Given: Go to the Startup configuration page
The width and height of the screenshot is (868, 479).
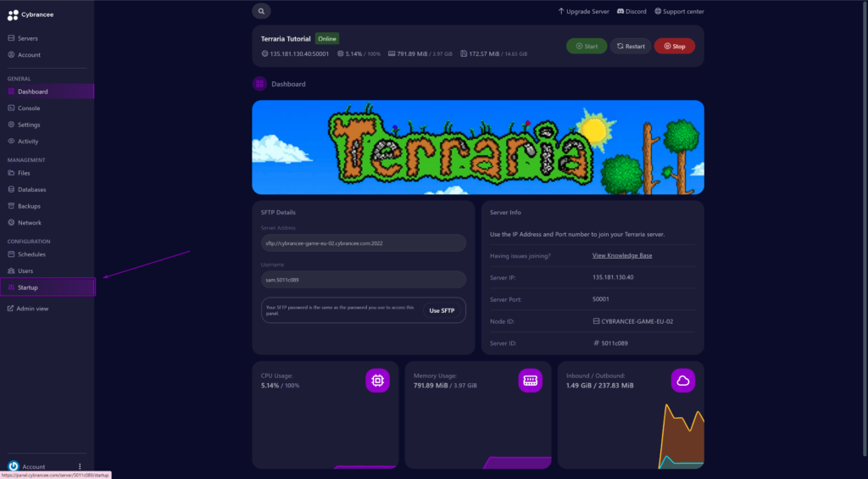Looking at the screenshot, I should (x=28, y=287).
